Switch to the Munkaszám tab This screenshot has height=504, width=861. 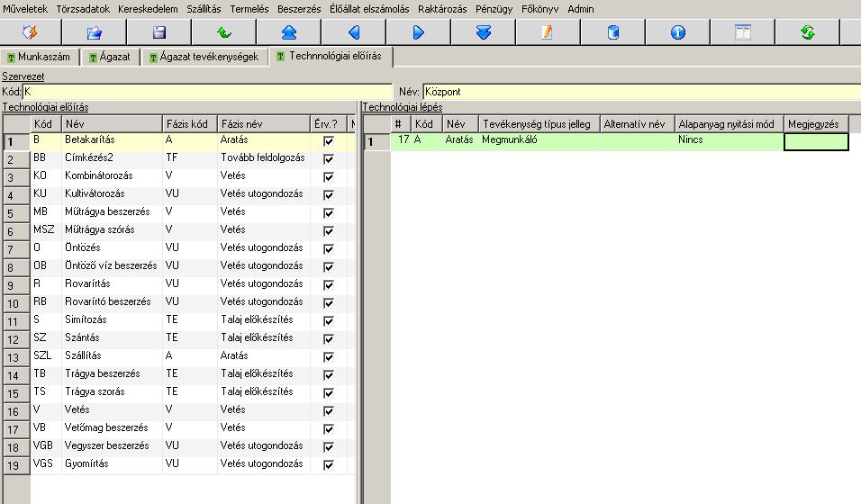tap(40, 57)
